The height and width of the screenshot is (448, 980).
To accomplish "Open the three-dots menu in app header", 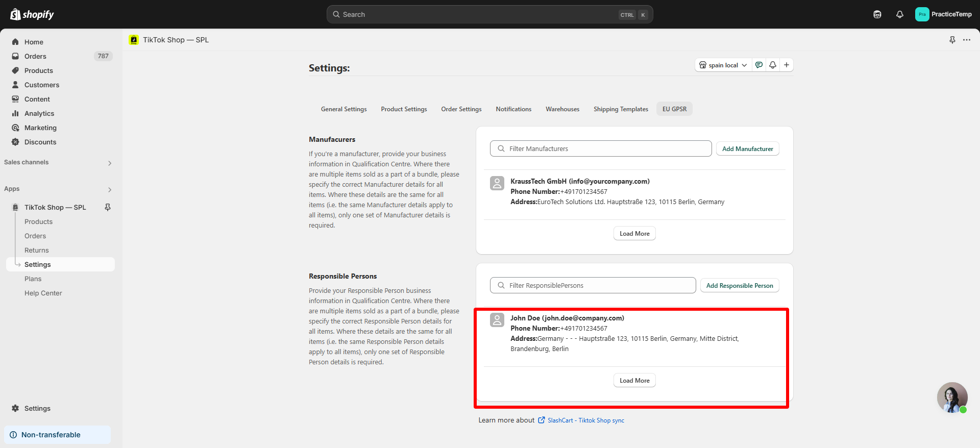I will click(967, 40).
